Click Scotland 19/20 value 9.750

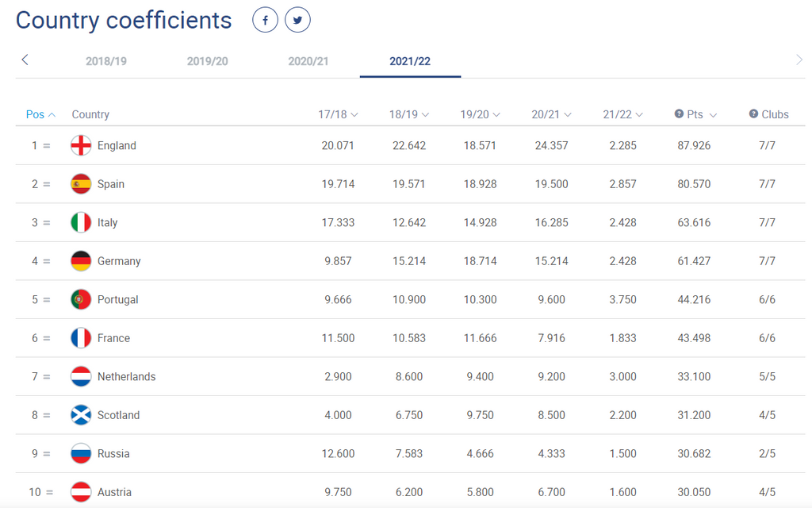point(480,415)
